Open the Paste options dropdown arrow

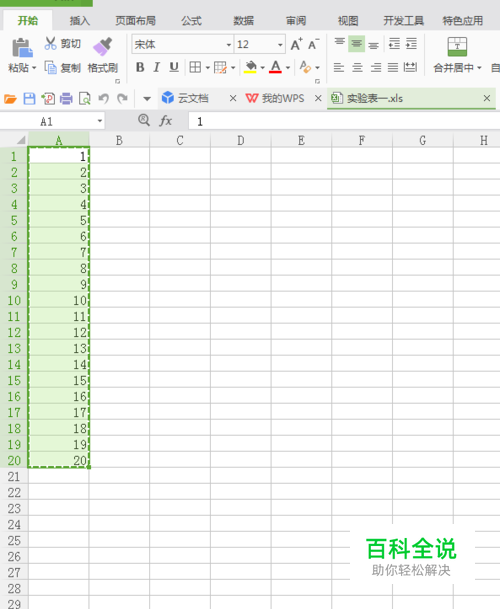point(34,68)
